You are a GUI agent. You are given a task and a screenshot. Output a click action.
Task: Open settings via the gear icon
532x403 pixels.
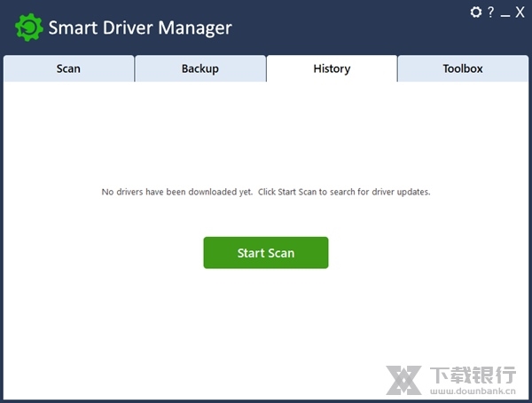point(476,12)
